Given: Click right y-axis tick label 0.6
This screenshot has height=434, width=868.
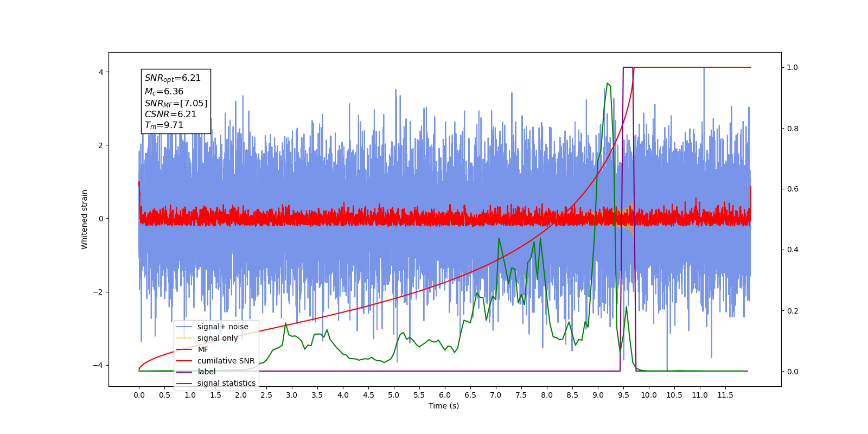Looking at the screenshot, I should (793, 189).
